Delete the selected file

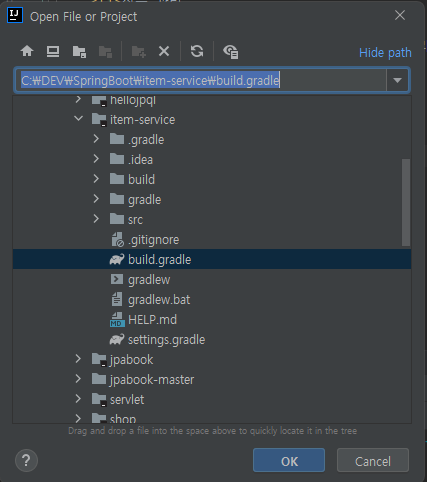164,51
